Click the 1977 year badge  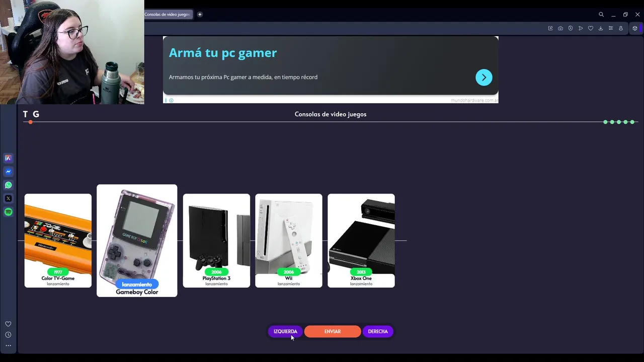click(58, 272)
